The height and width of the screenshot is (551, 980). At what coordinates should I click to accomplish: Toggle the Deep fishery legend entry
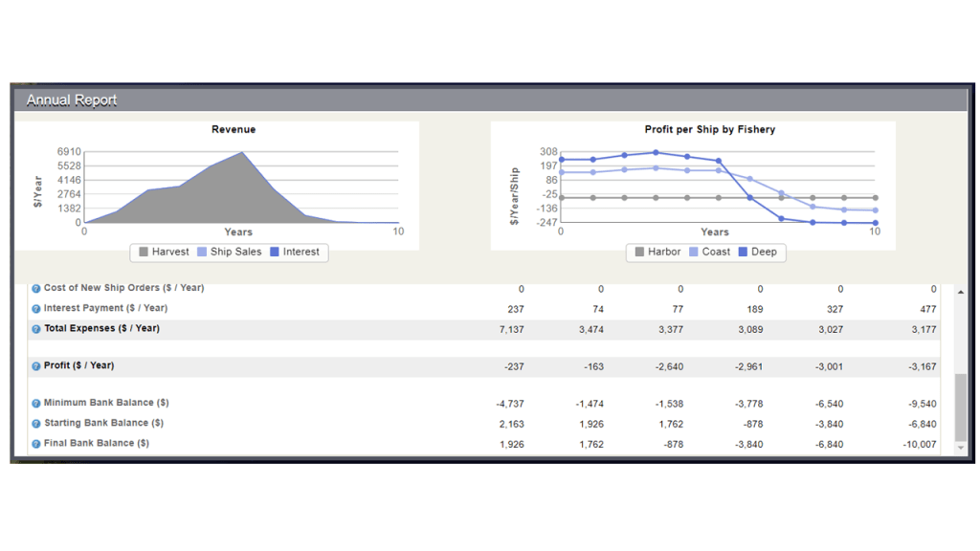[x=757, y=252]
